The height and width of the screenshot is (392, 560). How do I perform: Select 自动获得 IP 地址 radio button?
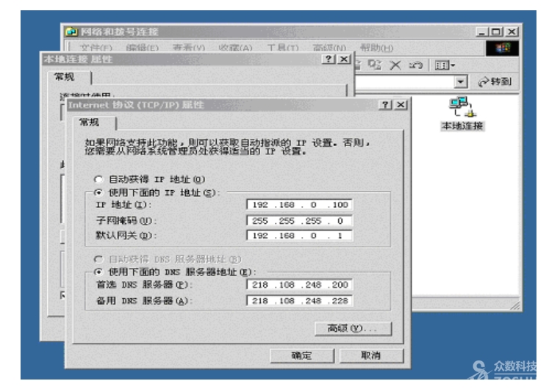pos(98,179)
